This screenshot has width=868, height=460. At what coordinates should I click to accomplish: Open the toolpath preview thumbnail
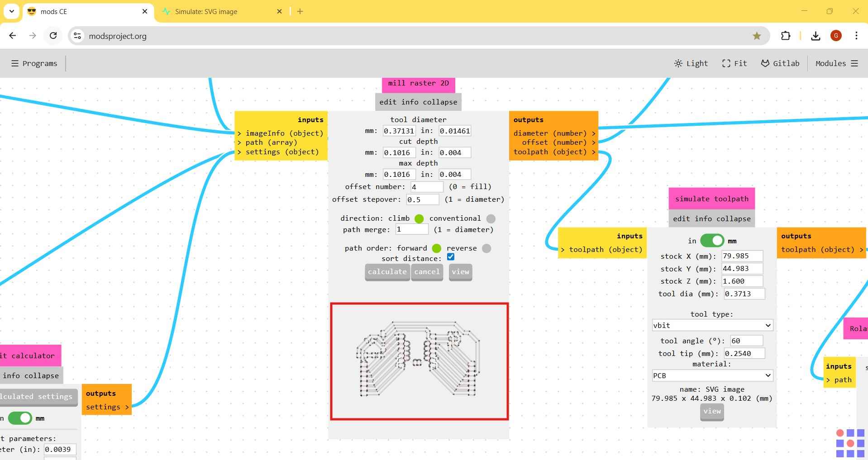coord(420,361)
